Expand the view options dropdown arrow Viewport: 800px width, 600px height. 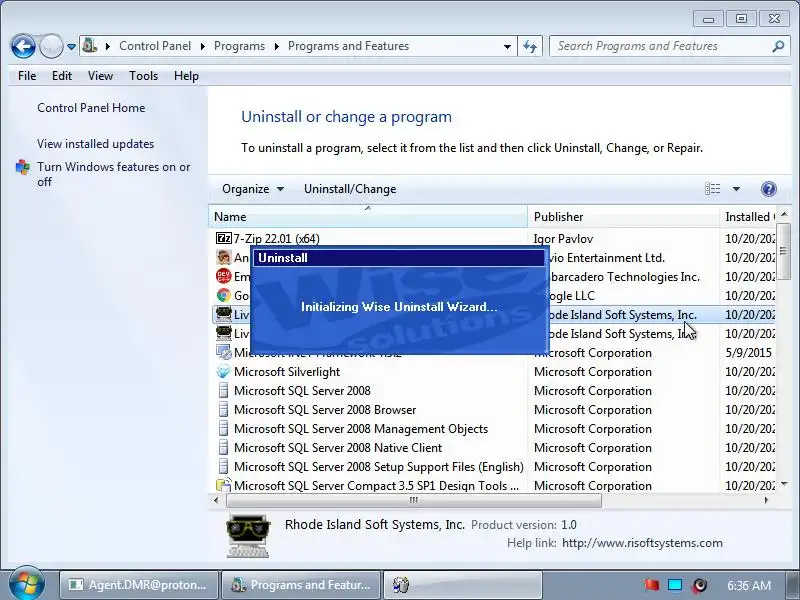(x=736, y=189)
